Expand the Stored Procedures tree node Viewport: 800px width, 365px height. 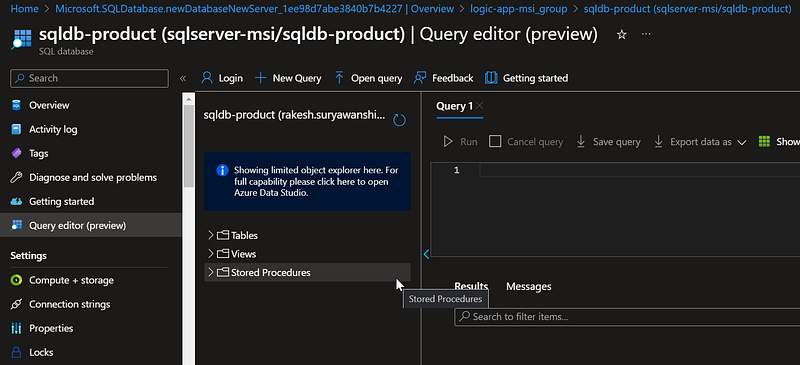210,272
